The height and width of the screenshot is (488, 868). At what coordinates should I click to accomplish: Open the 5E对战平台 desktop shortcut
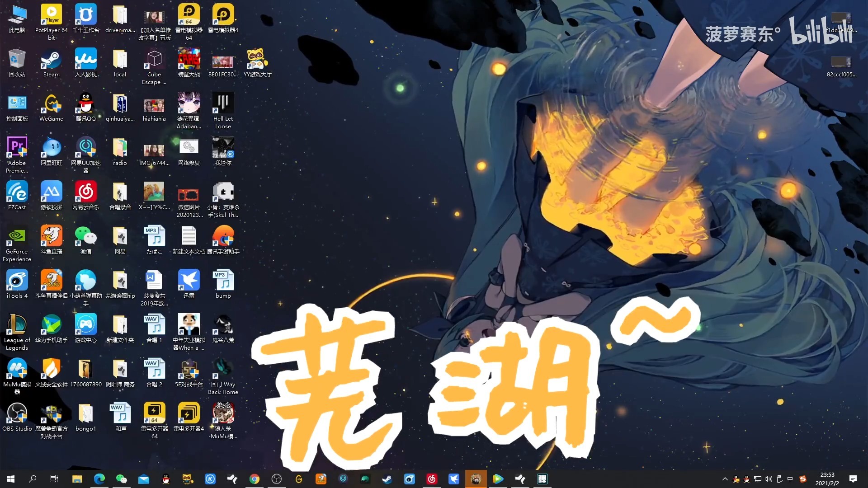pyautogui.click(x=189, y=372)
